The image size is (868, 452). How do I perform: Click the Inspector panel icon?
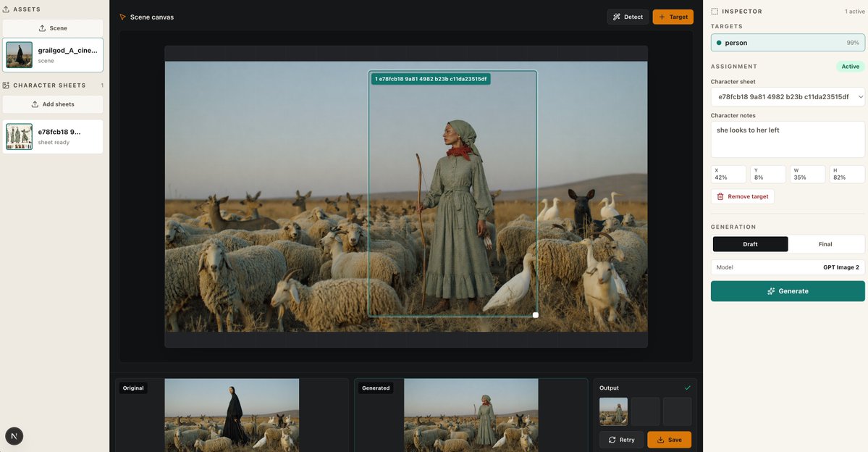[715, 11]
